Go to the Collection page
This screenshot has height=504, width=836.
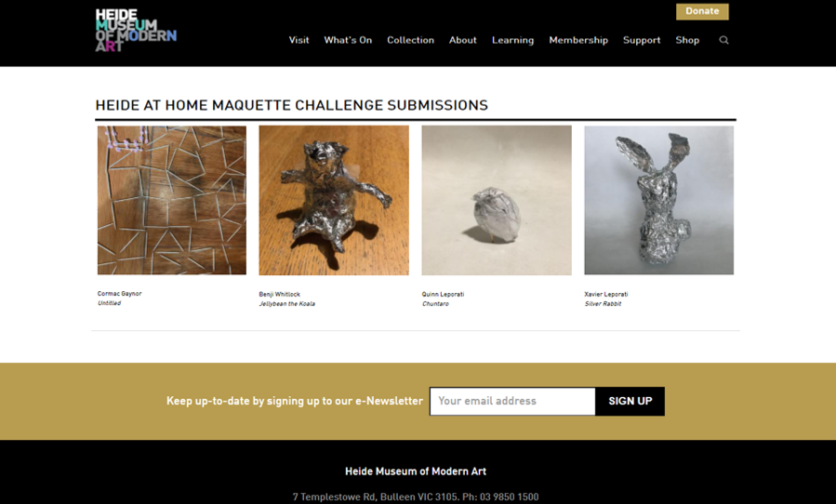(410, 40)
